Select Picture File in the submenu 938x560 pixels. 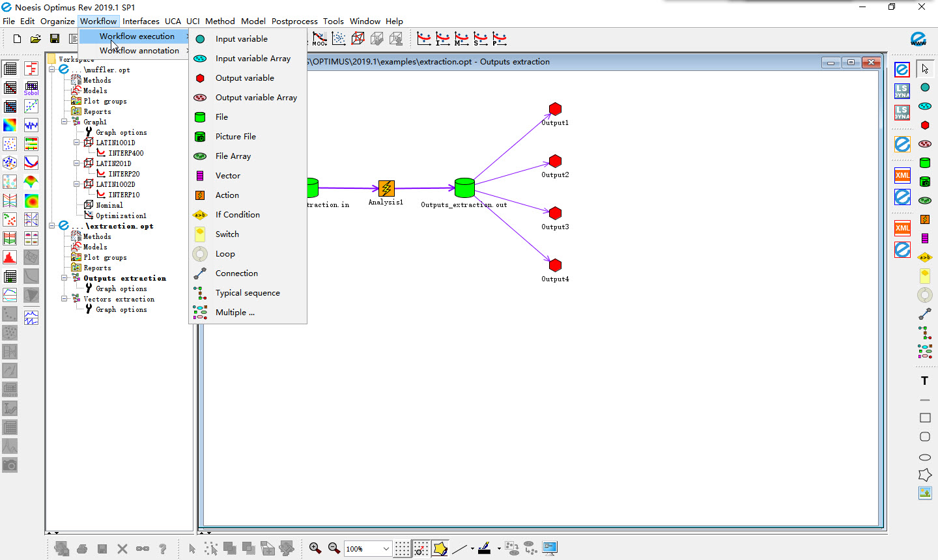[x=248, y=137]
